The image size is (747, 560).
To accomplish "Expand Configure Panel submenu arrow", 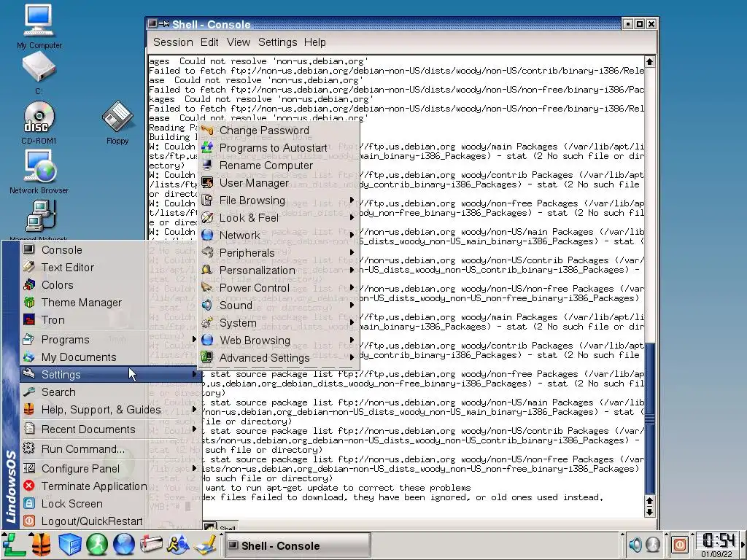I will (194, 469).
